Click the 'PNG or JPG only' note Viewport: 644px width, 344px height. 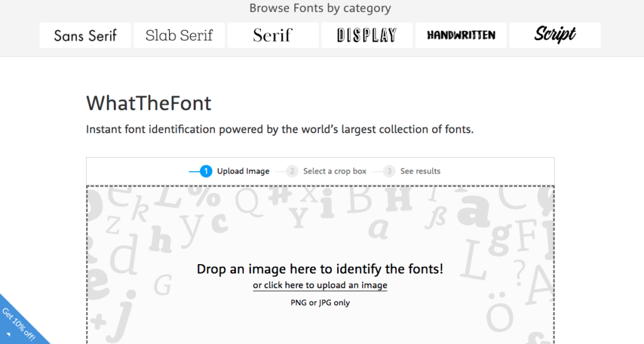320,302
